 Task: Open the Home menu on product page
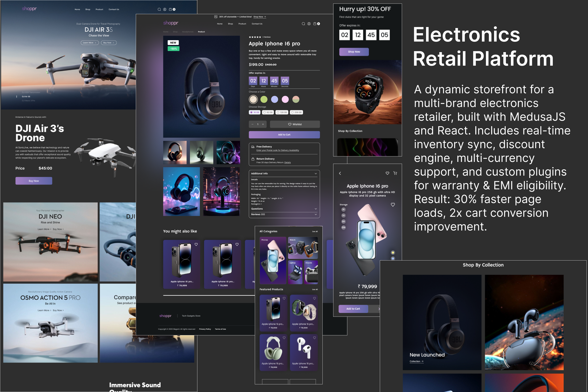point(220,24)
